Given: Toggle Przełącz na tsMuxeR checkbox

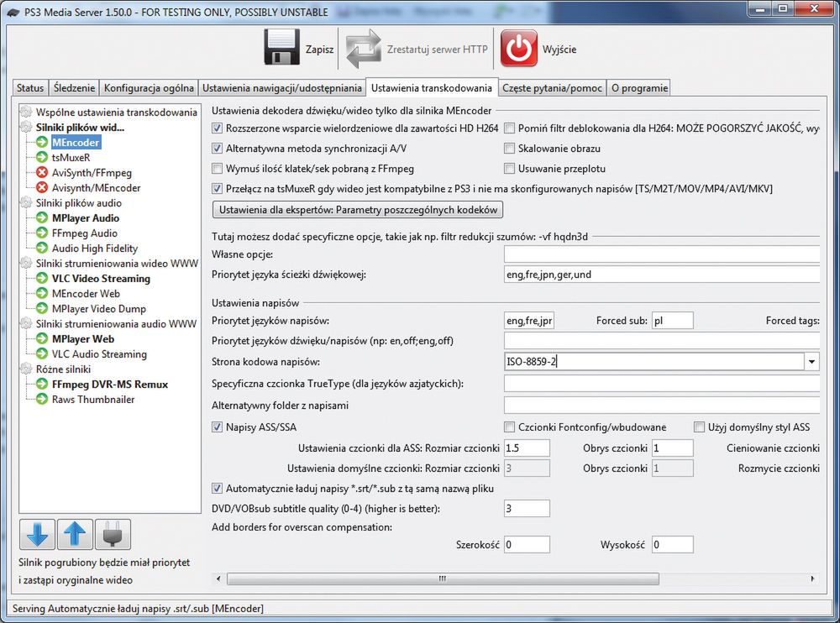Looking at the screenshot, I should click(x=217, y=189).
